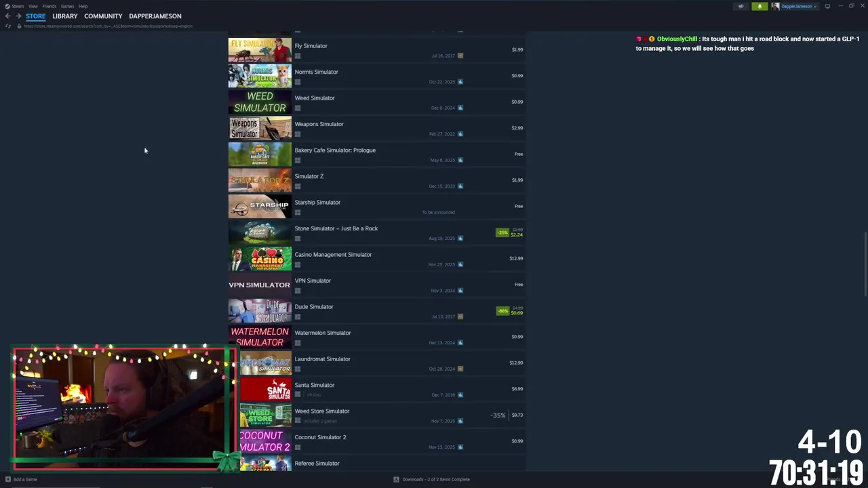Image resolution: width=868 pixels, height=488 pixels.
Task: Click the Weapons Simulator thumbnail
Action: click(260, 128)
